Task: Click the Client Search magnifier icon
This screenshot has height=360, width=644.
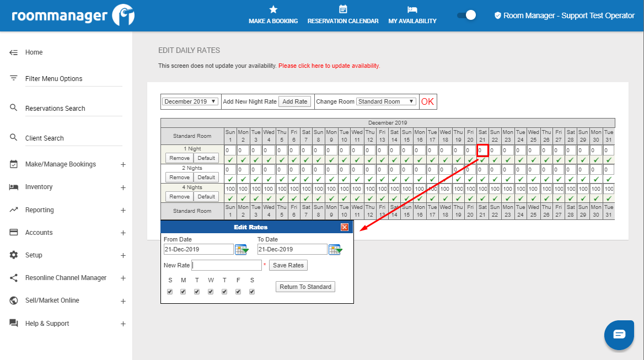Action: tap(14, 137)
